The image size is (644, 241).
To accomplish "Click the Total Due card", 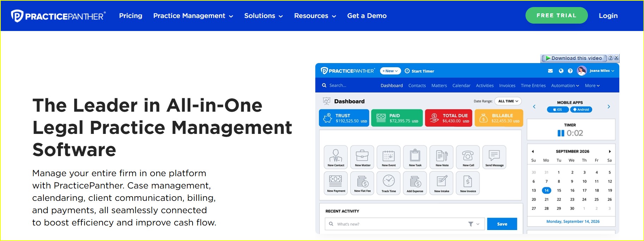I will point(448,118).
